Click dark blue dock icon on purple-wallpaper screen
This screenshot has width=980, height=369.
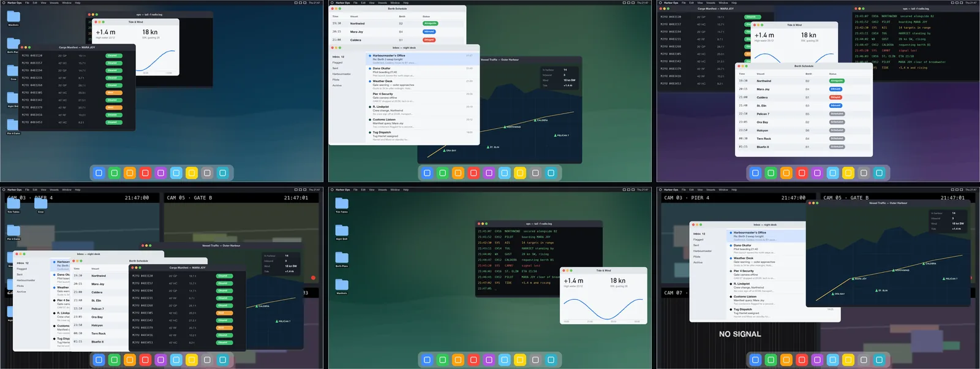[755, 173]
